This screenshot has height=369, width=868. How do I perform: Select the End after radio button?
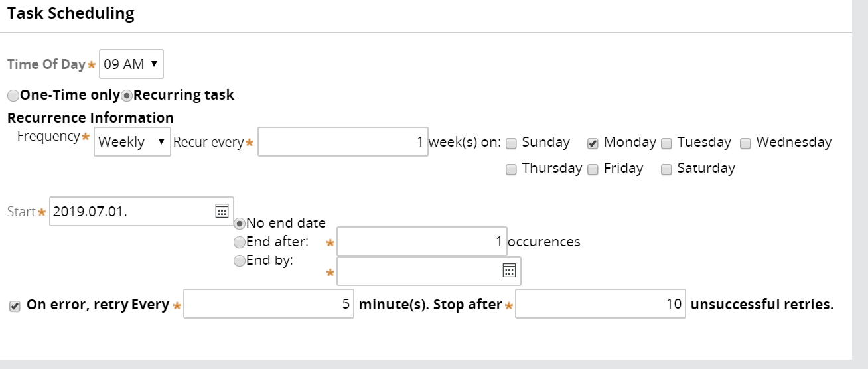tap(240, 242)
